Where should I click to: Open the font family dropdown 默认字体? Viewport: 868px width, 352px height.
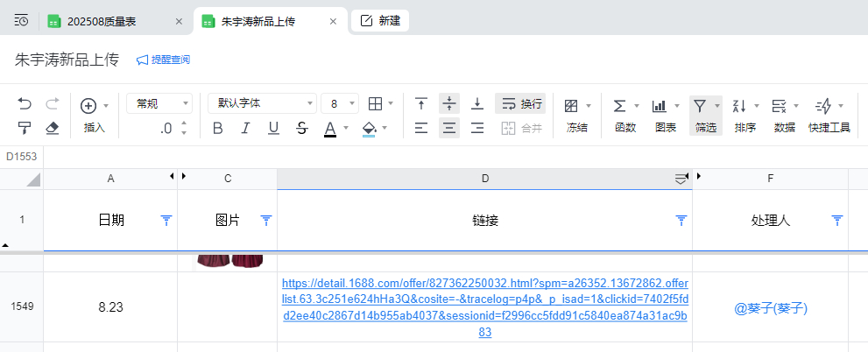261,104
